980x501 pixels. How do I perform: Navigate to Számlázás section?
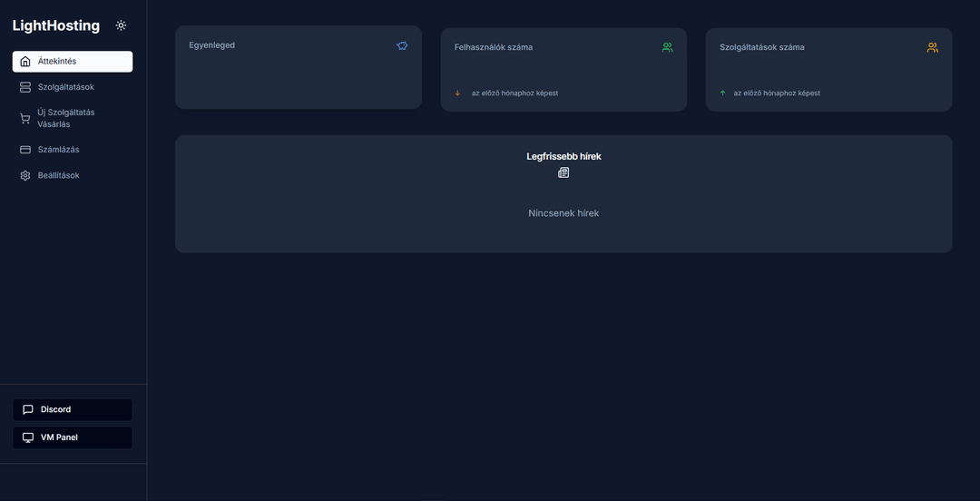[x=58, y=150]
